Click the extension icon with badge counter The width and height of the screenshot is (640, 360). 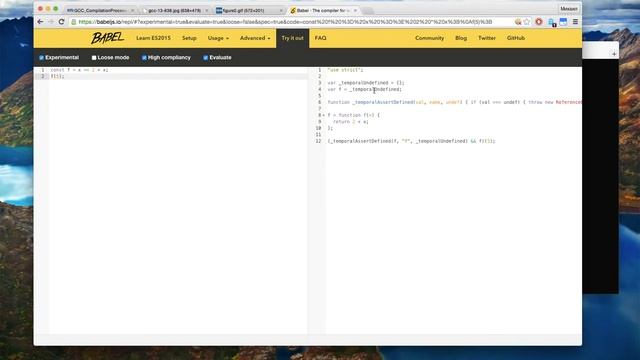point(552,22)
